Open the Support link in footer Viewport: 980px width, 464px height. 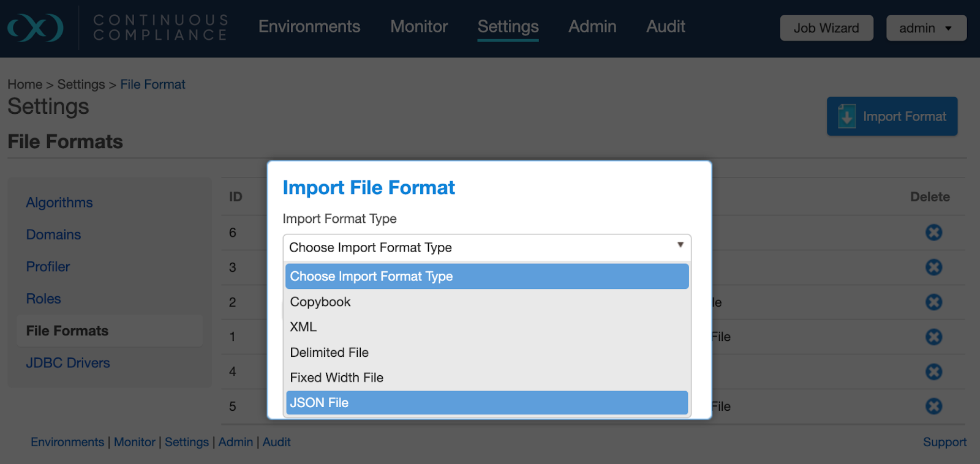[x=944, y=442]
